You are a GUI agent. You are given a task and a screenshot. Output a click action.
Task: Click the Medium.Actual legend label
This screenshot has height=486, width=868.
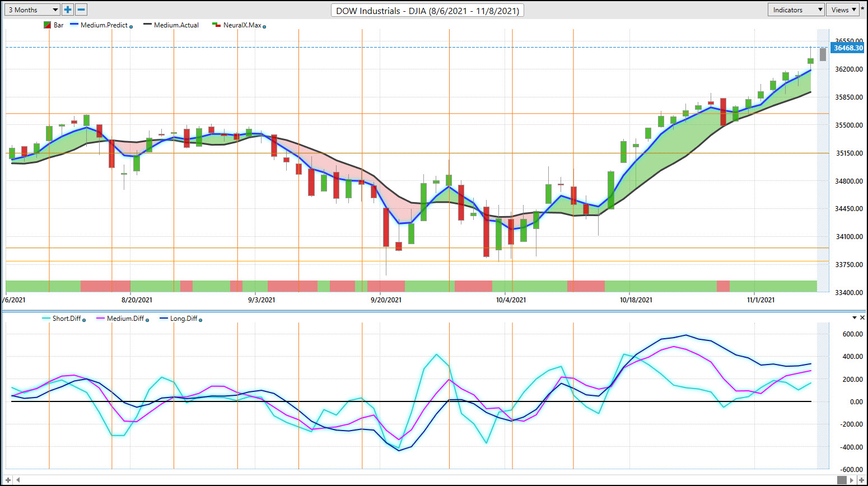click(176, 25)
